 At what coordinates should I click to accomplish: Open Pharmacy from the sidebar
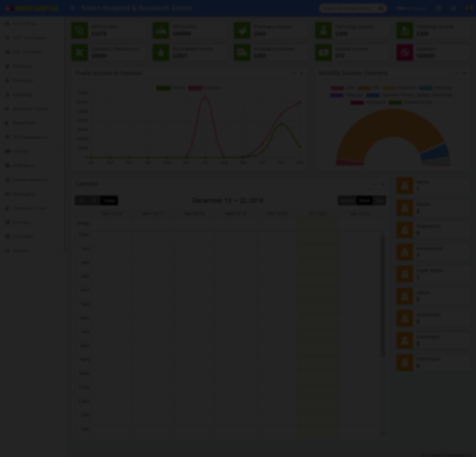22,66
